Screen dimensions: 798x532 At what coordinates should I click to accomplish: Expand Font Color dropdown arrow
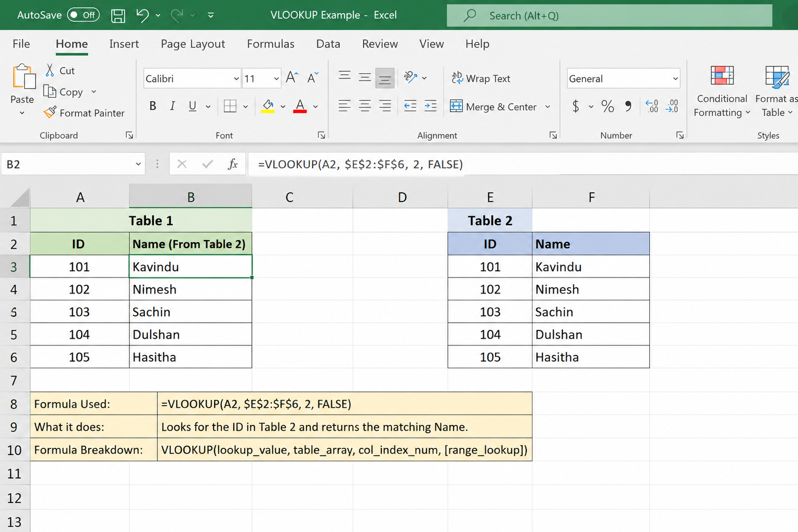[315, 107]
